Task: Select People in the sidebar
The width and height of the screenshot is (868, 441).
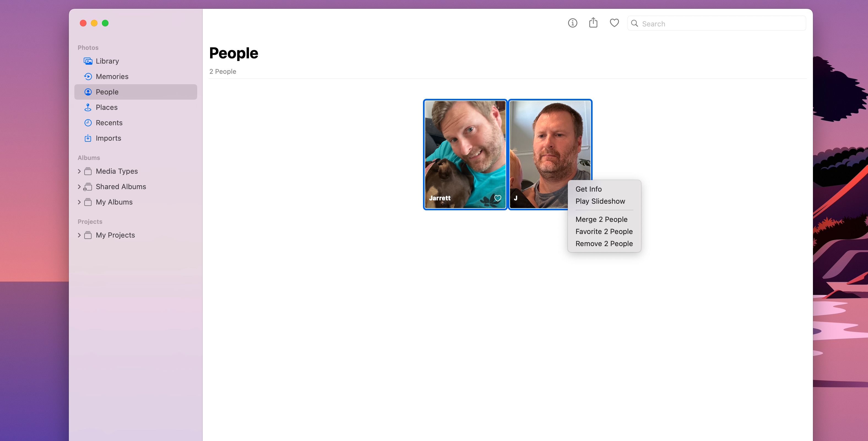Action: pyautogui.click(x=107, y=92)
